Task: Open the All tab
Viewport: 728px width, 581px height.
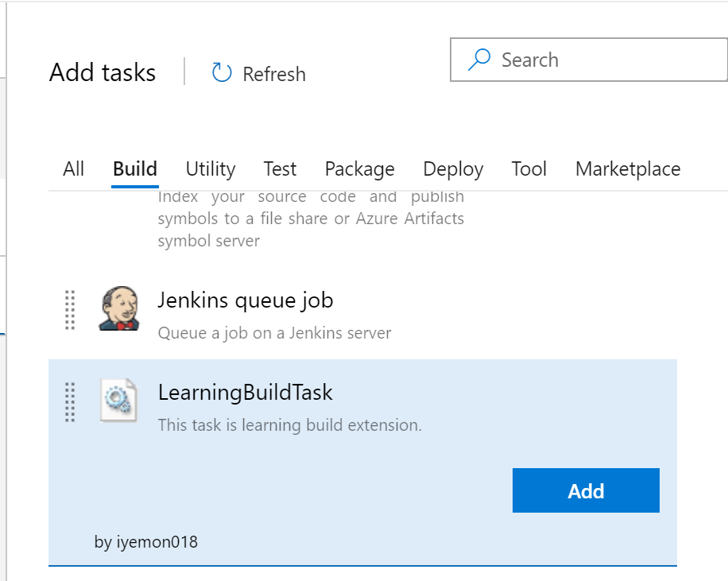Action: coord(73,169)
